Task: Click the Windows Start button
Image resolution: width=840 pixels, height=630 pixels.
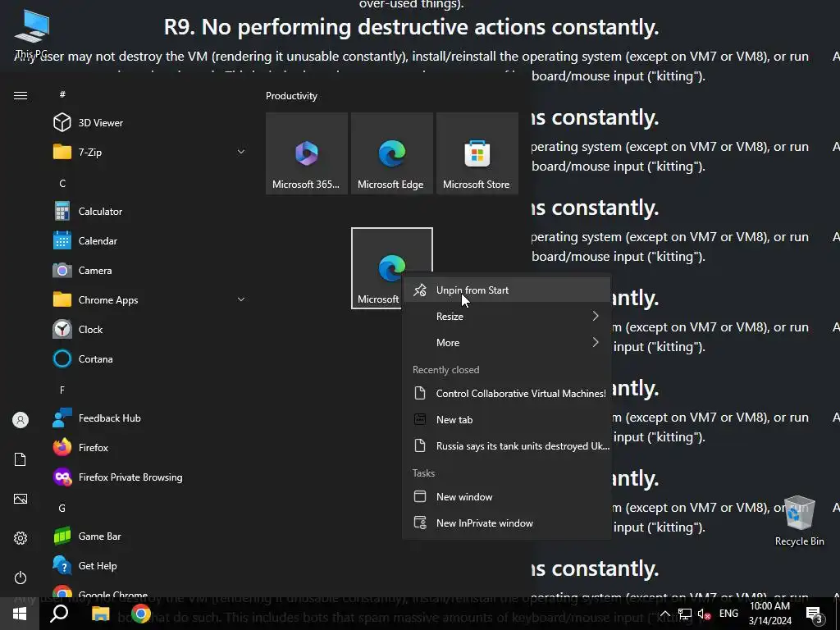Action: pyautogui.click(x=20, y=614)
